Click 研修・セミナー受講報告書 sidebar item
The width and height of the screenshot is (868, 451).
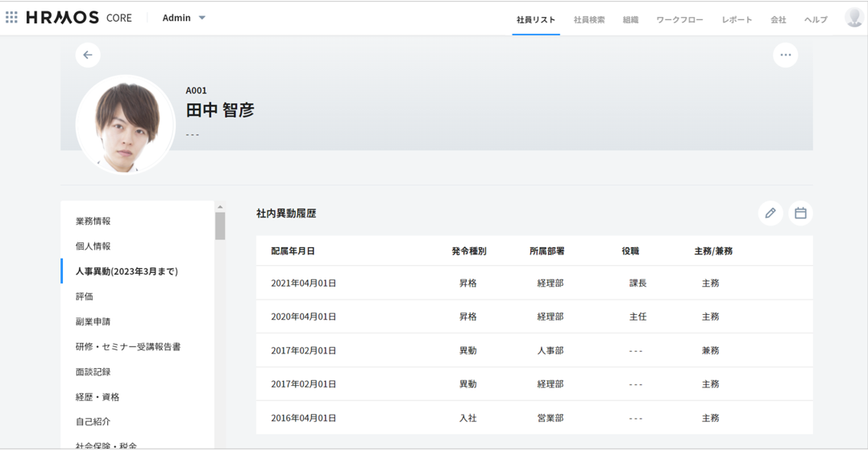(x=128, y=346)
